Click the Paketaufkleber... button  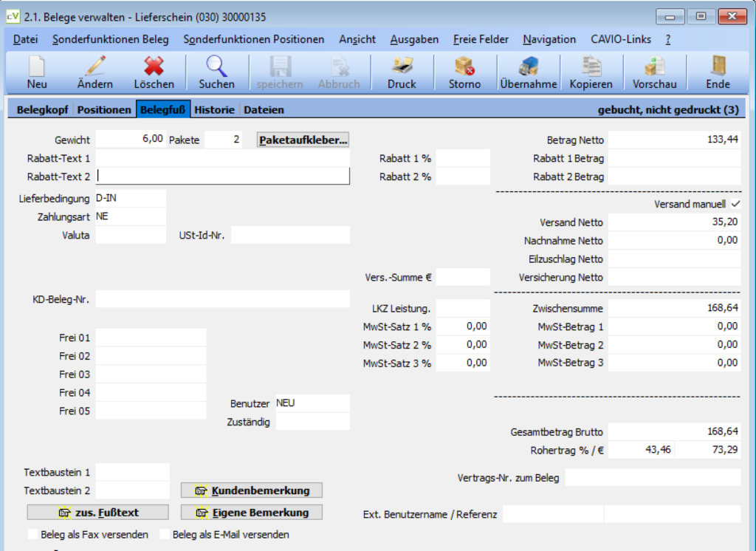tap(303, 140)
